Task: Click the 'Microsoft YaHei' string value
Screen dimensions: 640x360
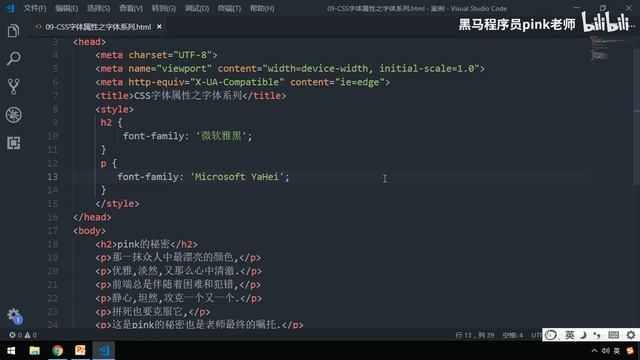Action: 237,177
